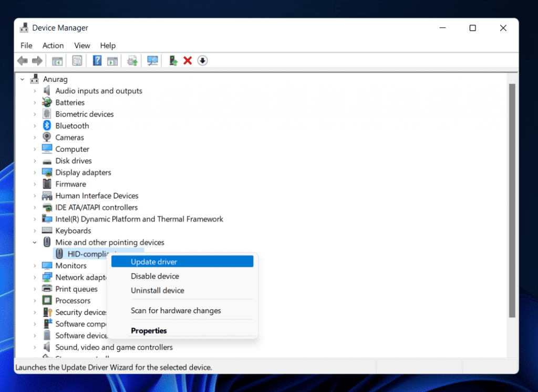Expand the Bluetooth category
Screen dimensions: 538x392
pyautogui.click(x=35, y=125)
